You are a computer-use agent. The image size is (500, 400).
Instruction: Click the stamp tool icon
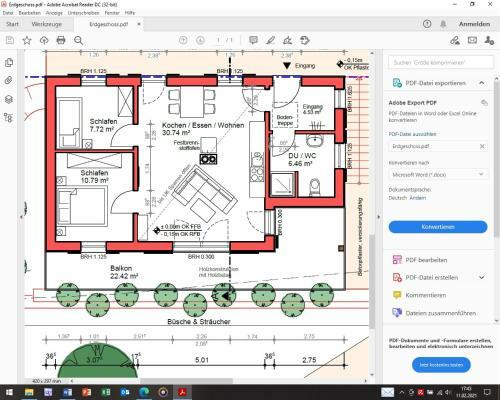tap(305, 40)
